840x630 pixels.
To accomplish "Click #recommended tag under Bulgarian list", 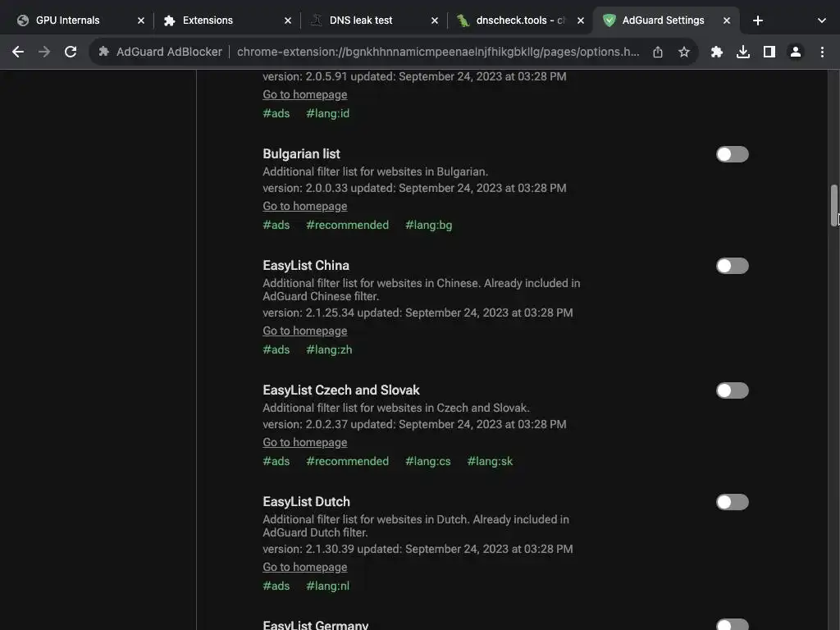I will [347, 225].
